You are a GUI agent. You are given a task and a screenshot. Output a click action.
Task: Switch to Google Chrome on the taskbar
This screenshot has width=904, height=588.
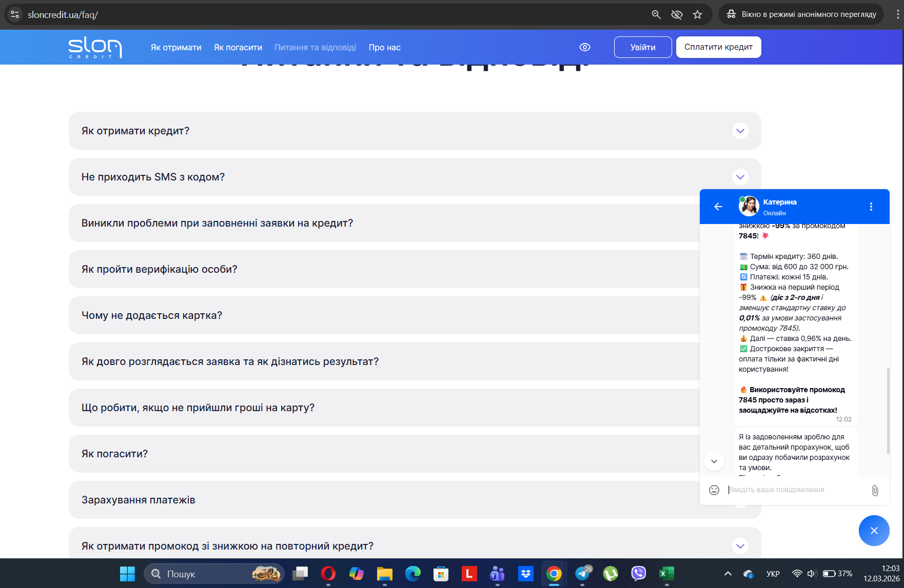tap(554, 574)
